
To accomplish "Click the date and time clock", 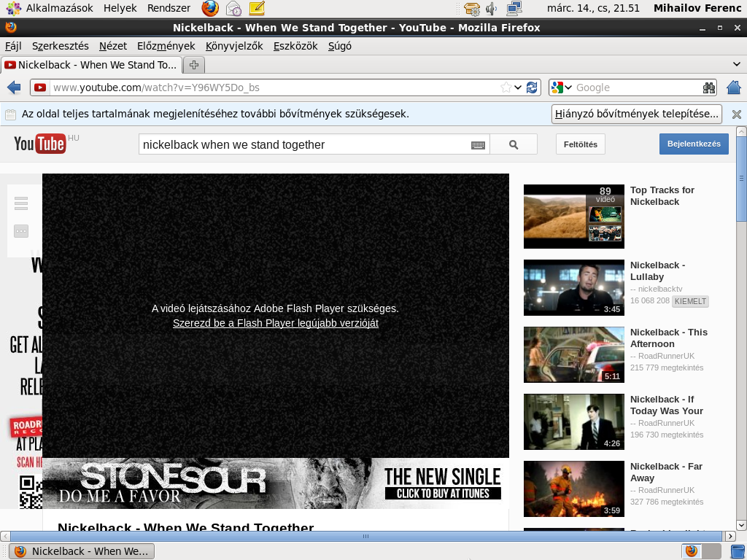I will point(593,8).
